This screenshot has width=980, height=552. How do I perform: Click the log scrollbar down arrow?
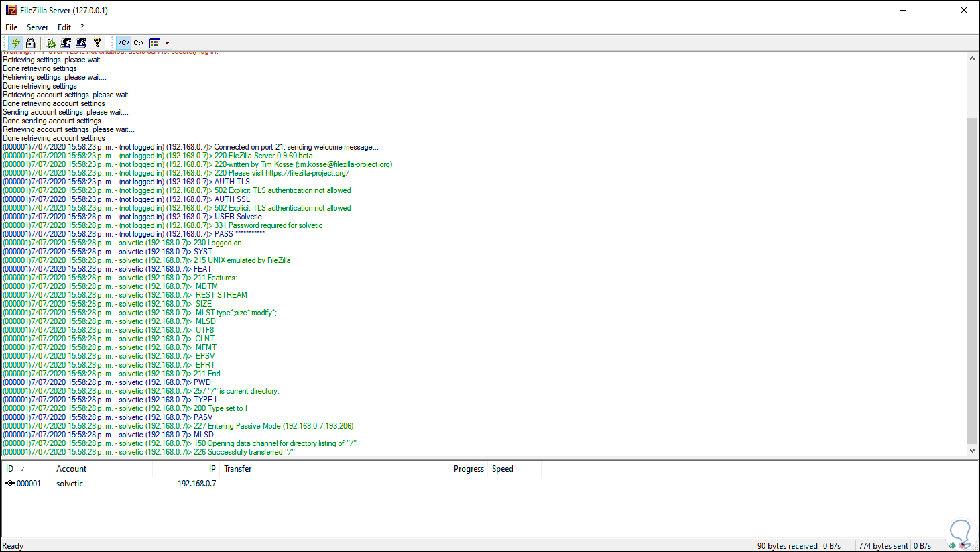pos(973,451)
